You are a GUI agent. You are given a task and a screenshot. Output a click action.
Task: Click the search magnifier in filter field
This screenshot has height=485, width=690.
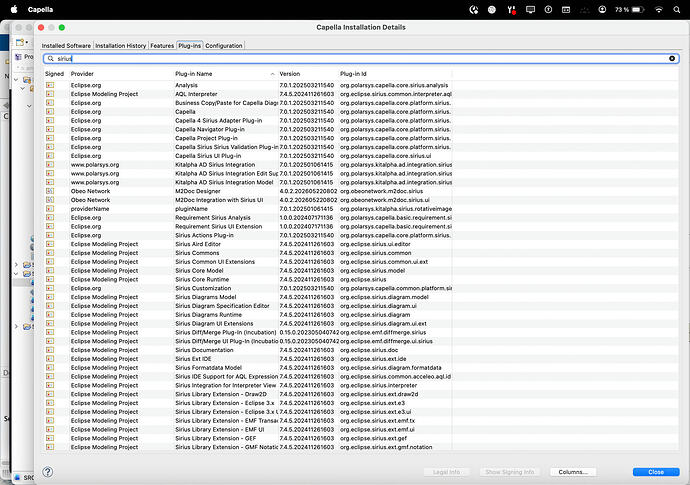point(51,59)
